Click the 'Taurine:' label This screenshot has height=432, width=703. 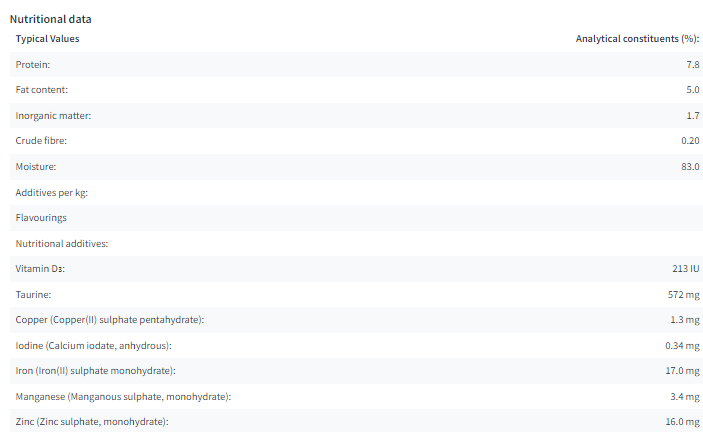coord(33,295)
